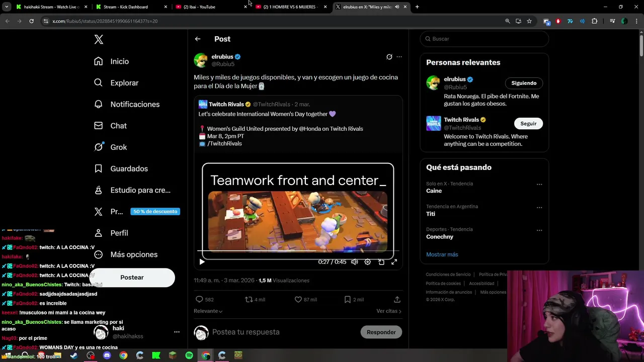The image size is (644, 362).
Task: Bookmark this page with the star icon
Action: (529, 21)
